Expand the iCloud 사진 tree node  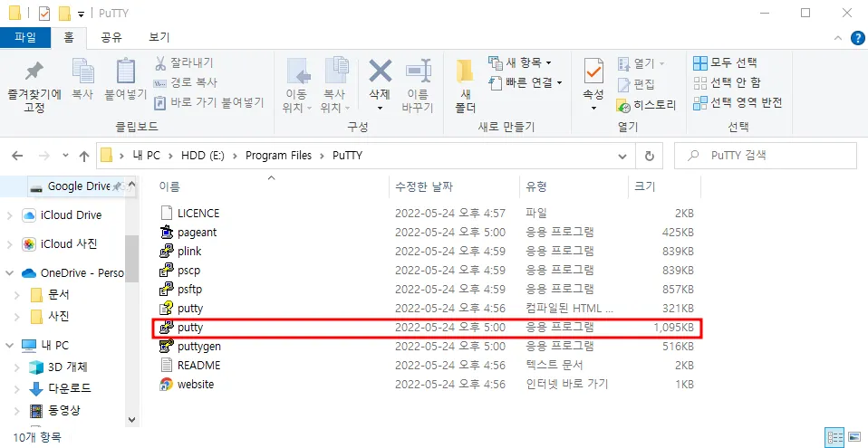point(9,244)
